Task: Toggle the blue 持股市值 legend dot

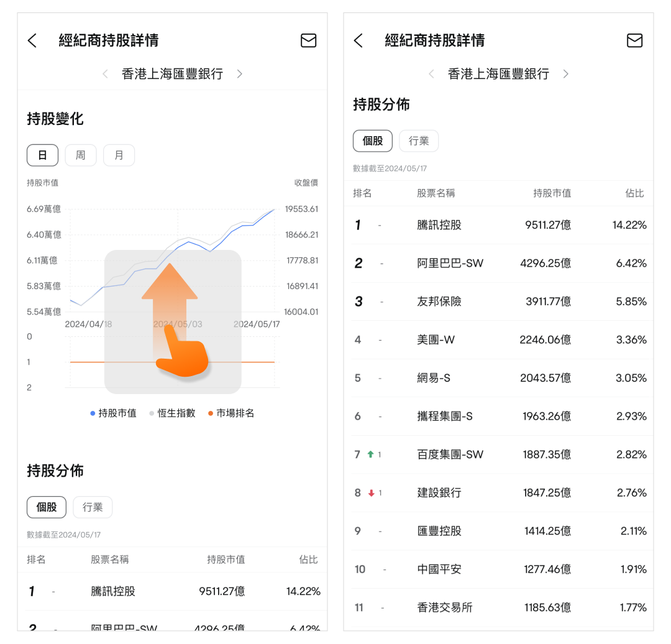Action: point(93,413)
